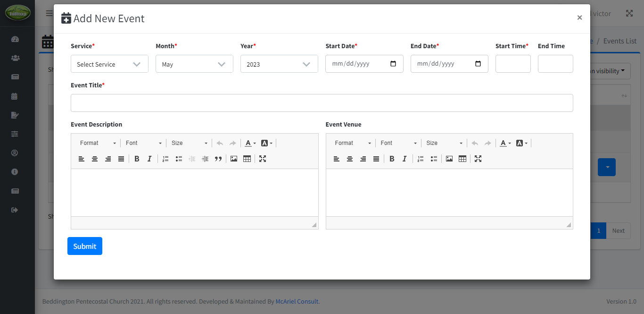Increase indent in Event Description editor

click(205, 159)
